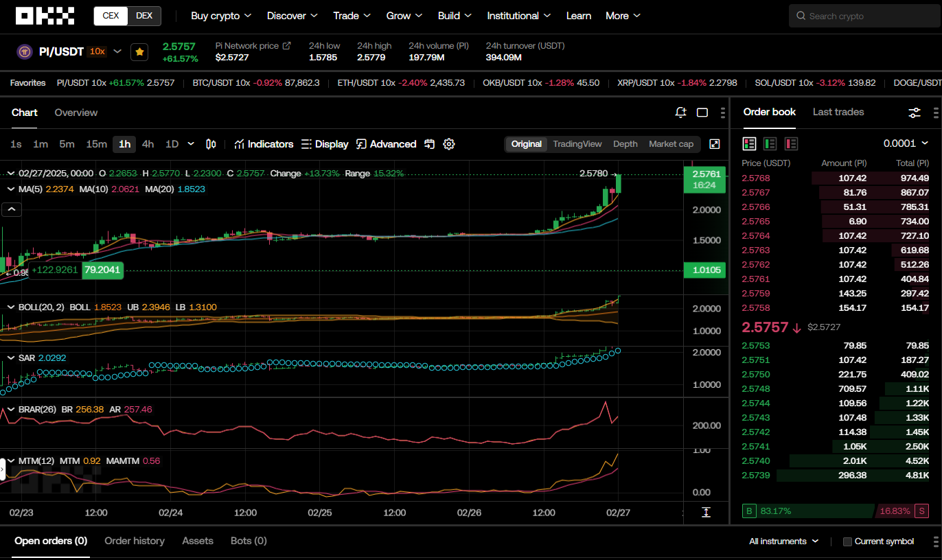
Task: Open the Order history tab
Action: pos(135,541)
